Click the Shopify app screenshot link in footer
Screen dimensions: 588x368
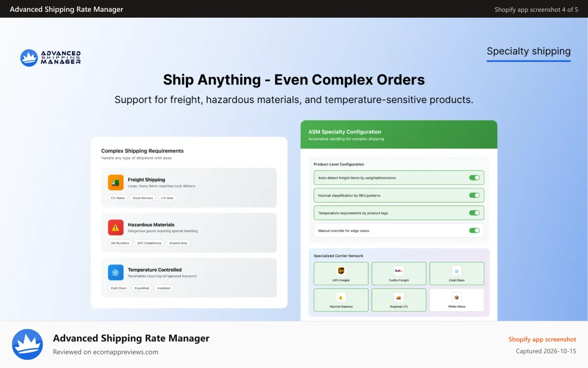tap(542, 340)
